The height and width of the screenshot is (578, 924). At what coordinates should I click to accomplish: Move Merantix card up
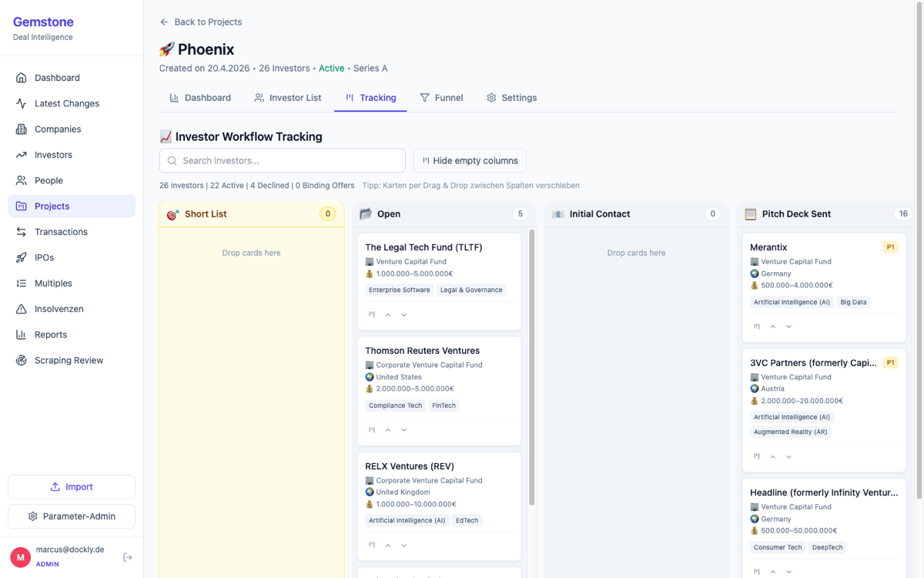(x=773, y=327)
